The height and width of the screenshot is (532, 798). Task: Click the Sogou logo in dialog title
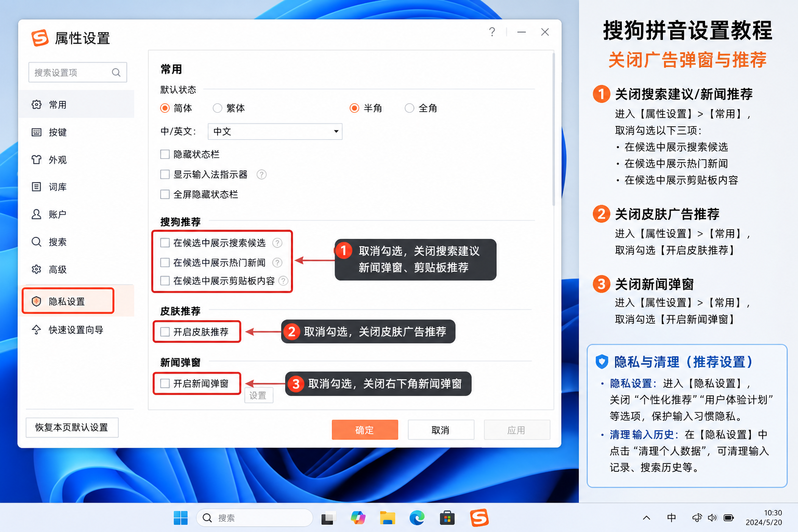coord(40,38)
